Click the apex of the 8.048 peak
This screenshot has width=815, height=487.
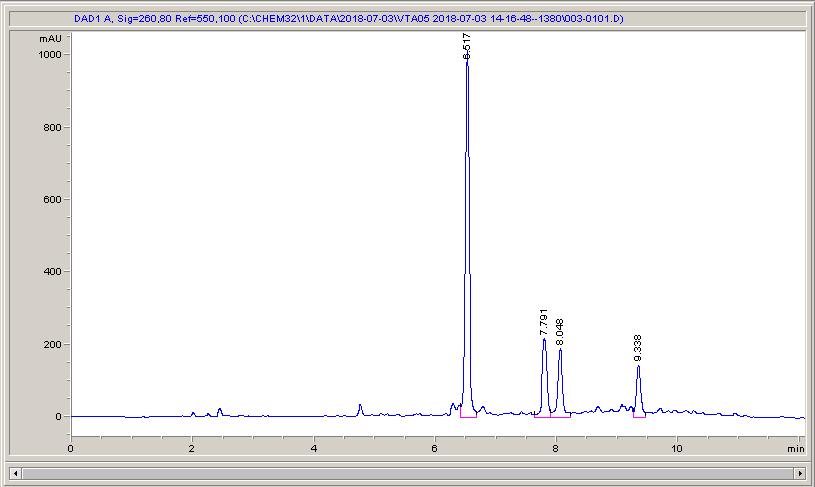tap(560, 349)
